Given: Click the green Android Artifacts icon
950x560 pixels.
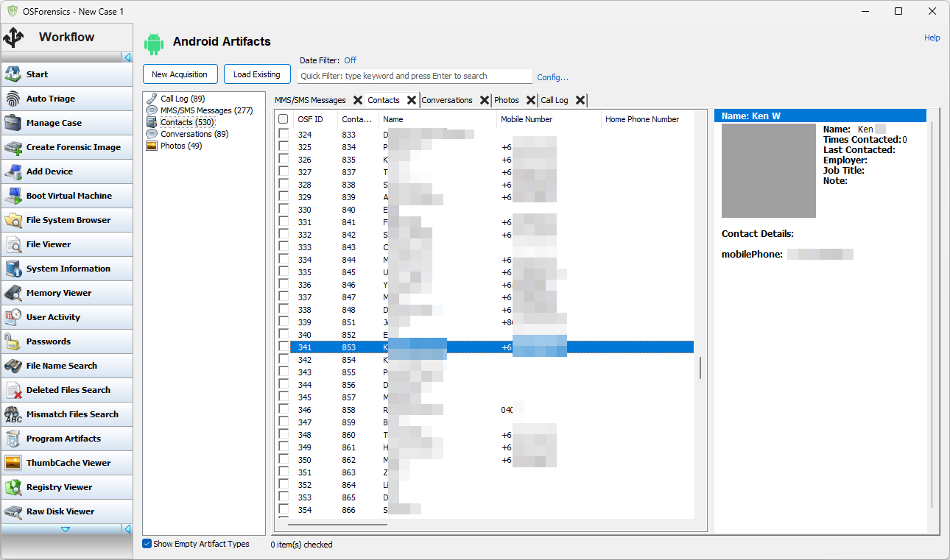Looking at the screenshot, I should click(x=154, y=43).
